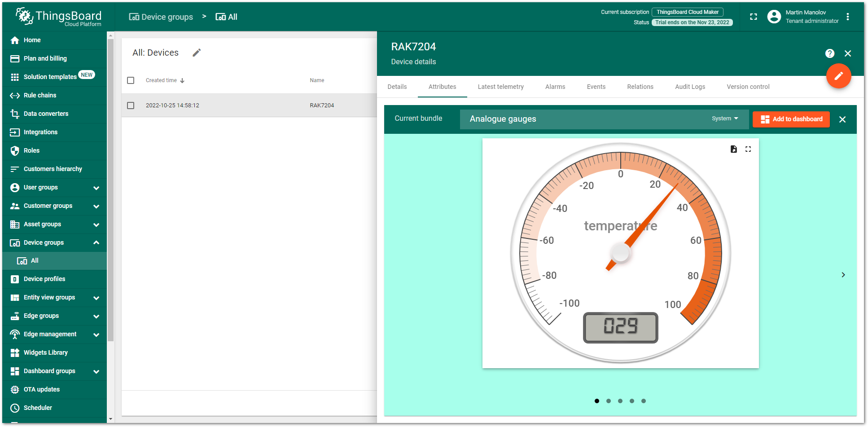
Task: Select All under Device groups
Action: [54, 261]
